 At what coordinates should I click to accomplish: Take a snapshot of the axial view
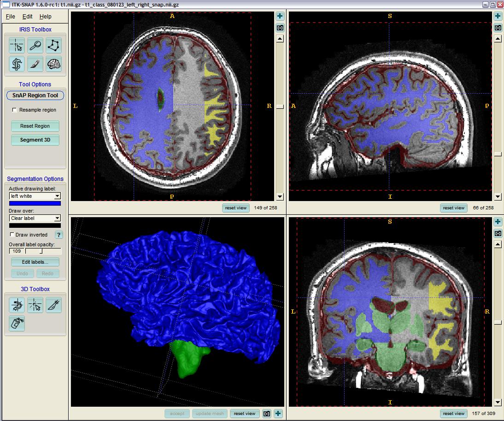pos(280,28)
